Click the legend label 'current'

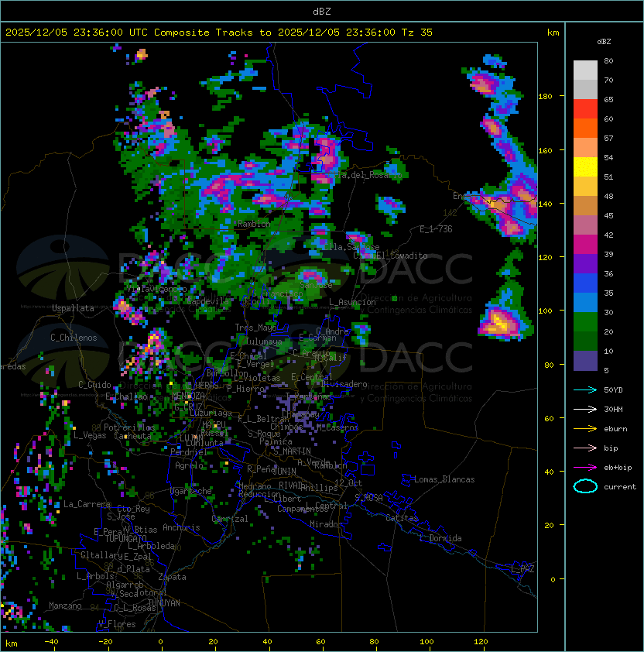tap(620, 487)
